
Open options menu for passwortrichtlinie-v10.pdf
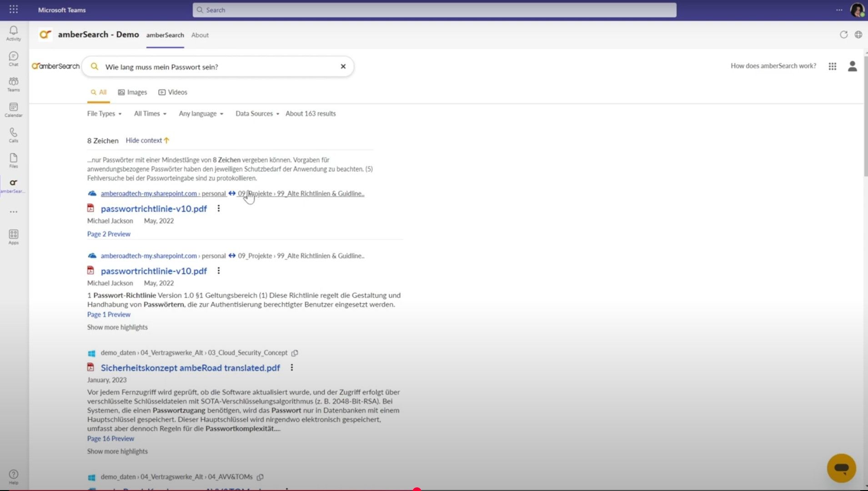point(219,208)
